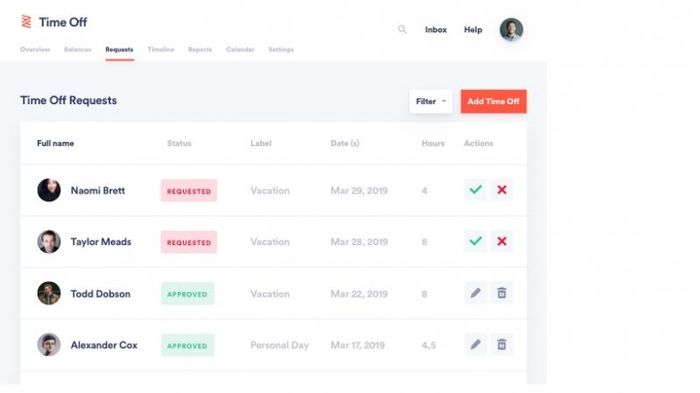This screenshot has width=700, height=393.
Task: Approve Naomi Brett's request with checkmark
Action: click(475, 190)
